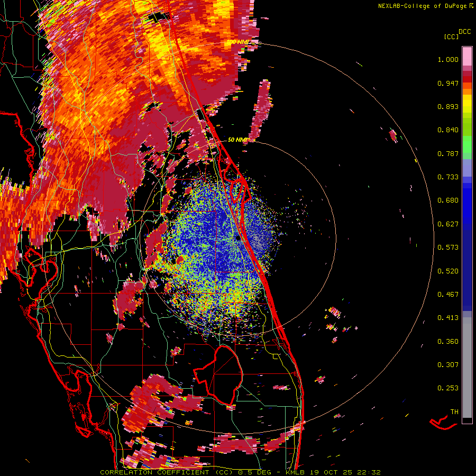This screenshot has height=476, width=476.
Task: Select the 0.467 scale value
Action: click(448, 295)
